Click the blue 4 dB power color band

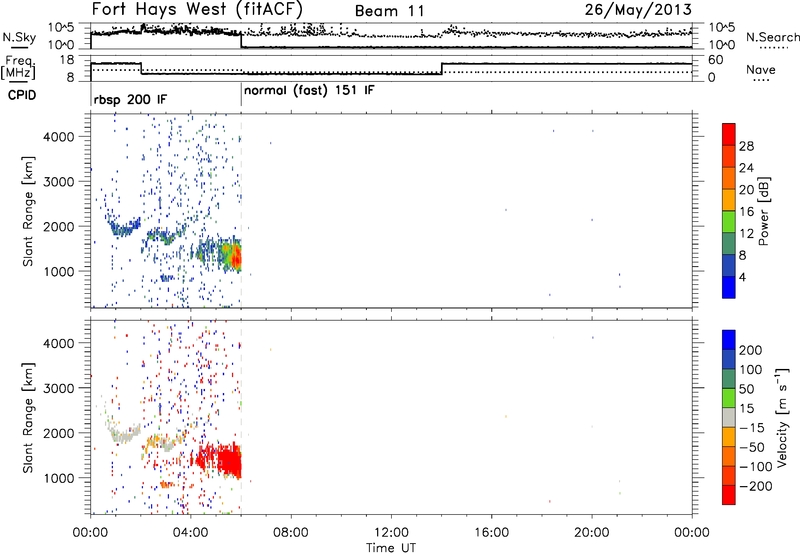click(x=729, y=287)
